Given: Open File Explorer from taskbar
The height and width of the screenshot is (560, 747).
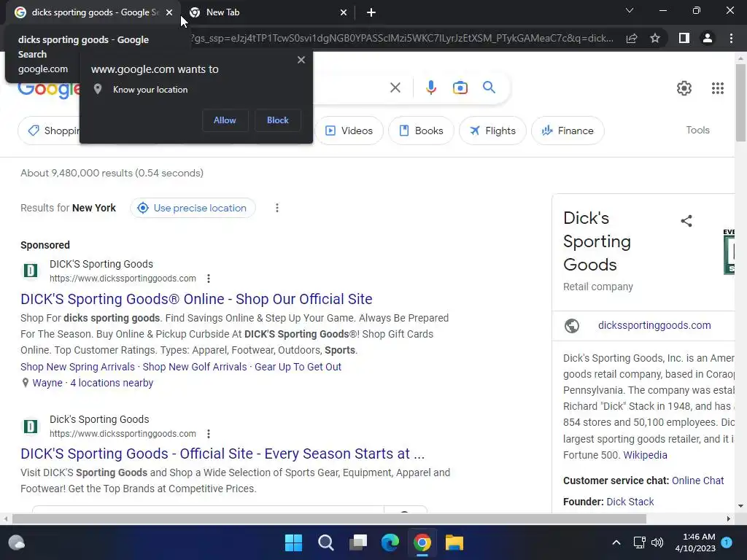Looking at the screenshot, I should (x=454, y=542).
